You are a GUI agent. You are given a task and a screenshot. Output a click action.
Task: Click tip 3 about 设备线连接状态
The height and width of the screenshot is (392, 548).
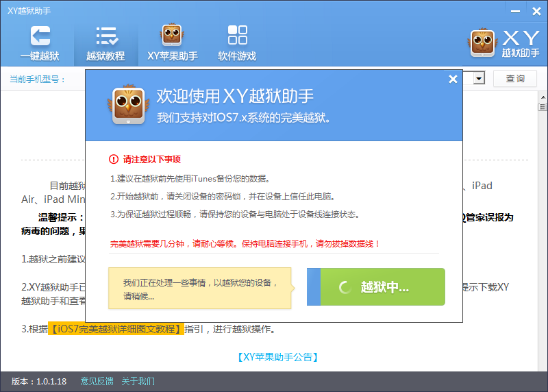235,214
